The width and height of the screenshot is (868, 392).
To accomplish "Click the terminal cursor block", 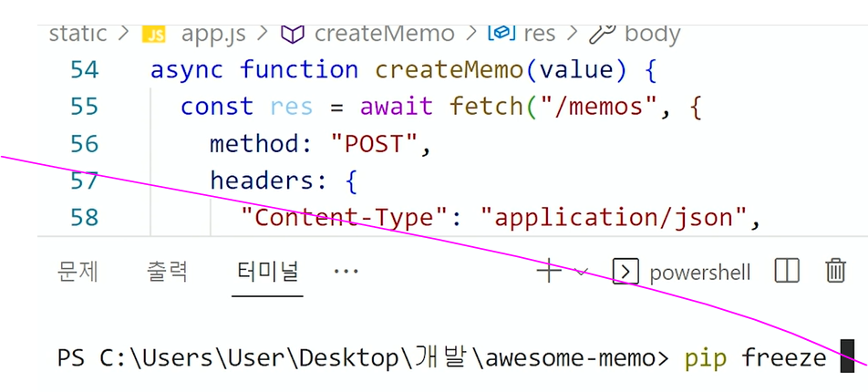I will [x=847, y=357].
